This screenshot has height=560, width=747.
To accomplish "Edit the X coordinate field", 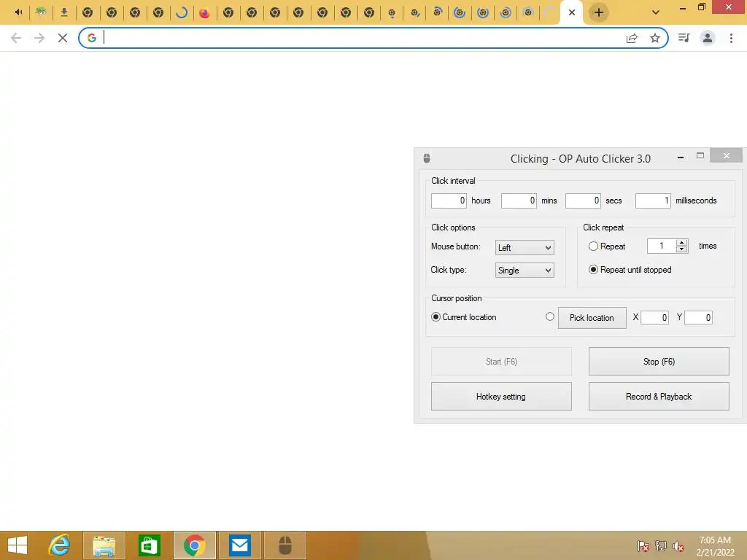I will tap(654, 318).
